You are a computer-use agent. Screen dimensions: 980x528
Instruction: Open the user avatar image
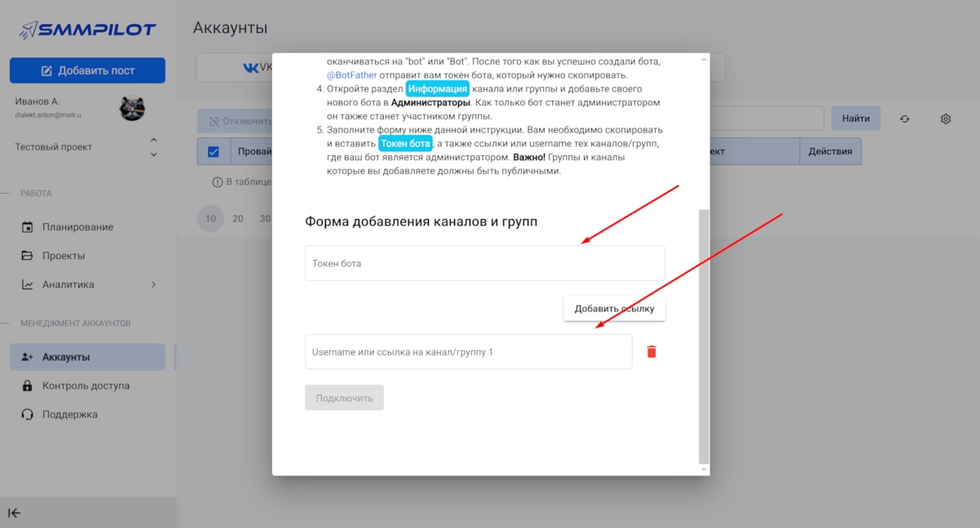(x=132, y=108)
